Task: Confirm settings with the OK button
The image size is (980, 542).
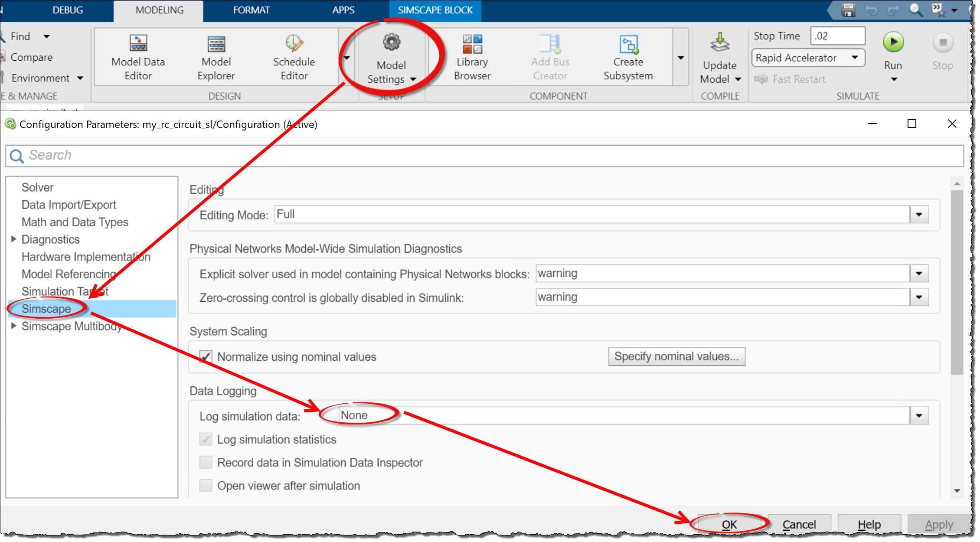Action: [x=729, y=525]
